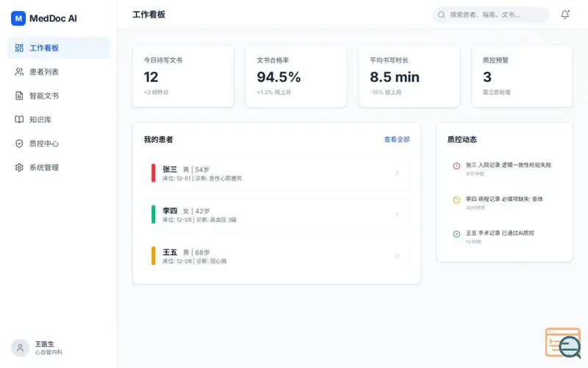Open the 知识库 sidebar entry
The width and height of the screenshot is (588, 368).
59,119
